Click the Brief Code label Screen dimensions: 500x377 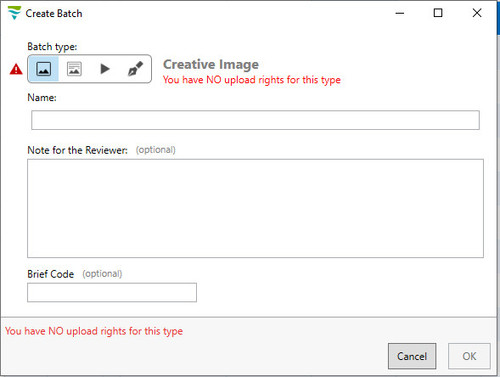51,274
